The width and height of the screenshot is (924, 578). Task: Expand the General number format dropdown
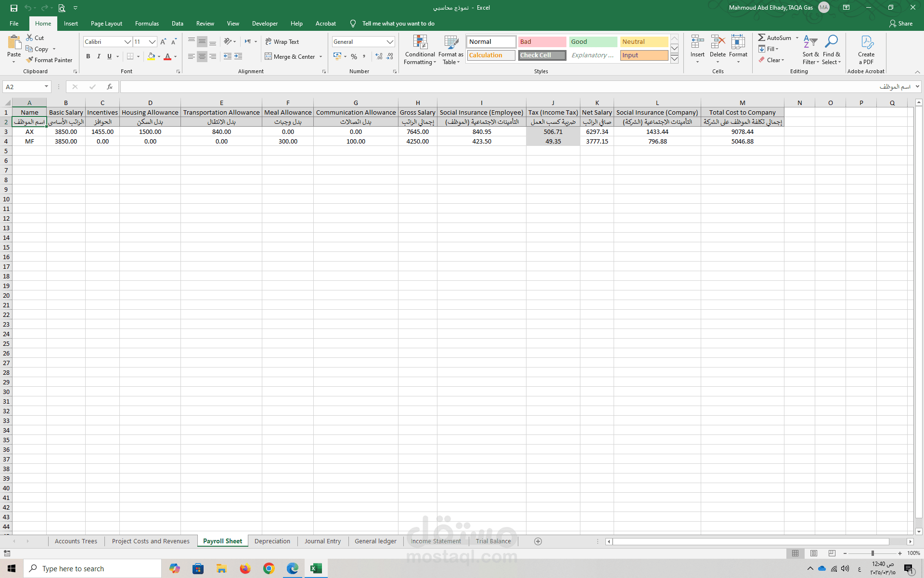coord(390,42)
